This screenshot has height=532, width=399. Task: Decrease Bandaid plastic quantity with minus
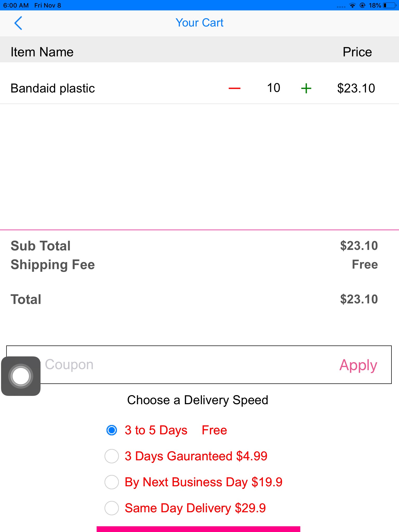click(234, 88)
